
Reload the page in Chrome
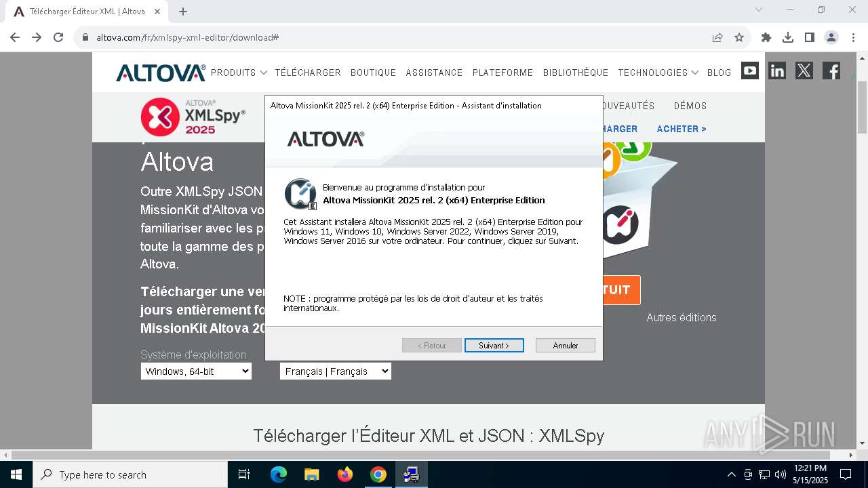[x=58, y=37]
